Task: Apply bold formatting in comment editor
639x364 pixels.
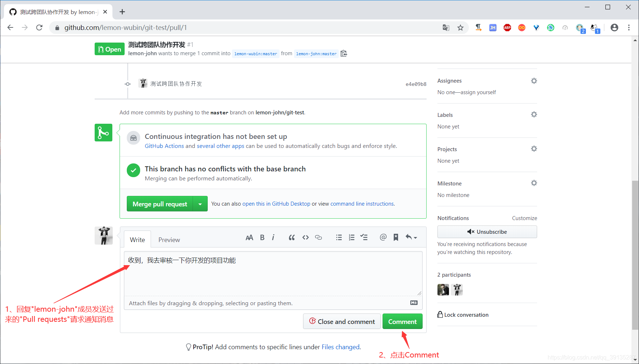Action: [262, 237]
